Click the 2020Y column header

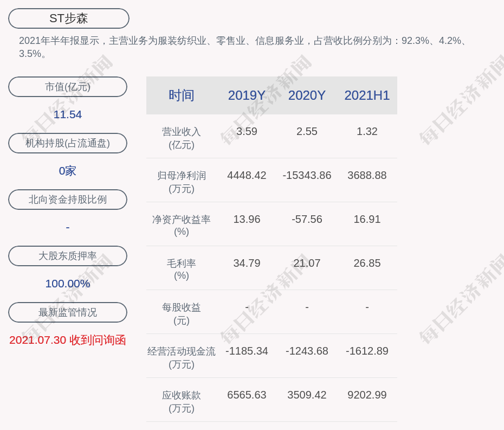pyautogui.click(x=307, y=95)
